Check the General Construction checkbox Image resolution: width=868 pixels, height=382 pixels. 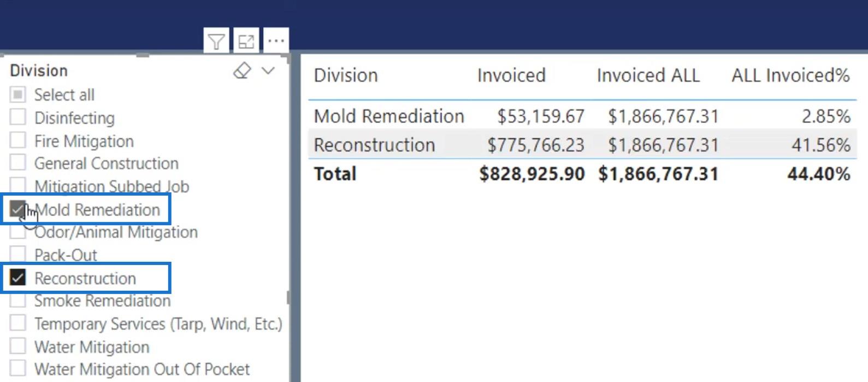tap(17, 163)
